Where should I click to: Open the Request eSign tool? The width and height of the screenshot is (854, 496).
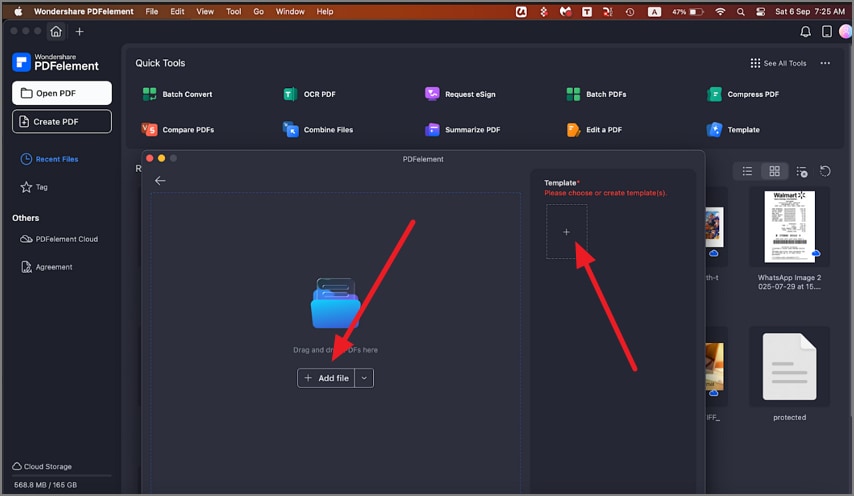(x=460, y=94)
